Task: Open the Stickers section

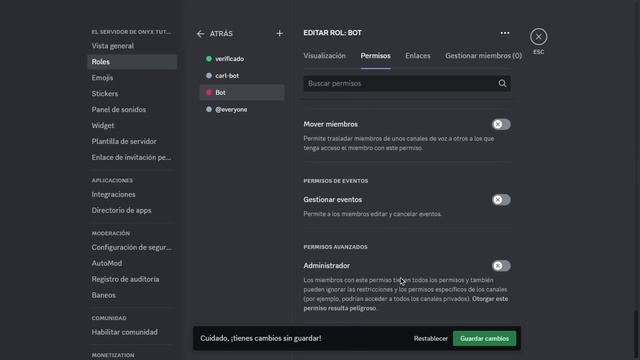Action: (x=132, y=93)
